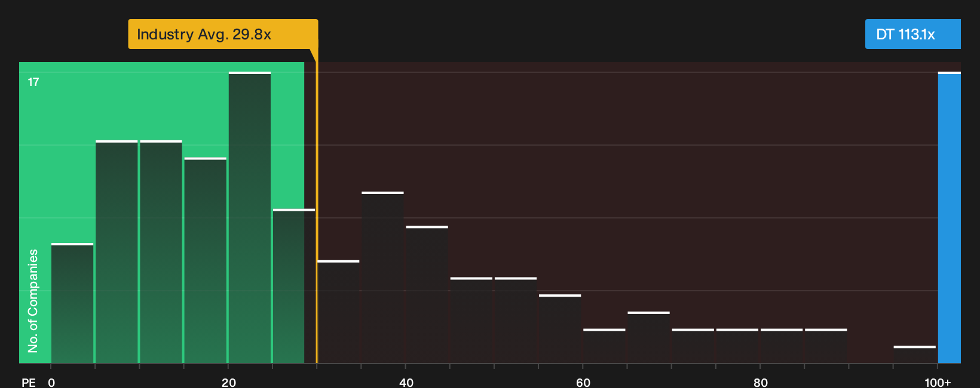Click the histogram bar for PE 60-65
This screenshot has height=388, width=980.
pyautogui.click(x=604, y=346)
